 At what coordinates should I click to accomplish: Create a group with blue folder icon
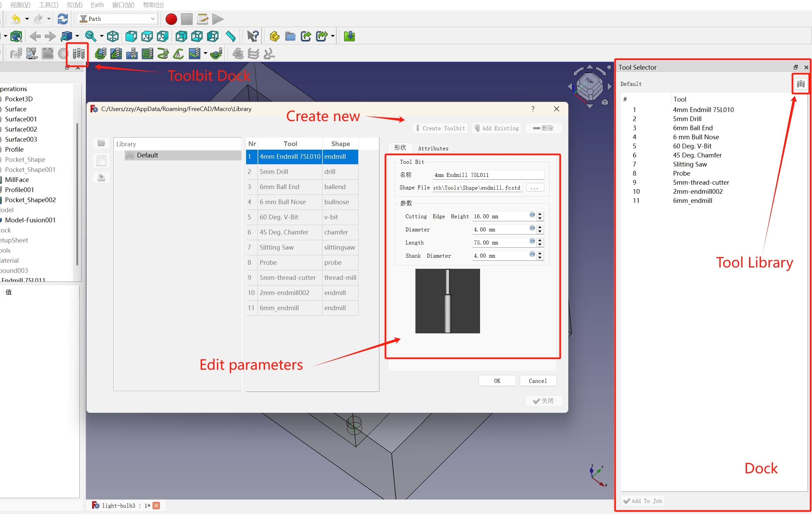(x=290, y=36)
